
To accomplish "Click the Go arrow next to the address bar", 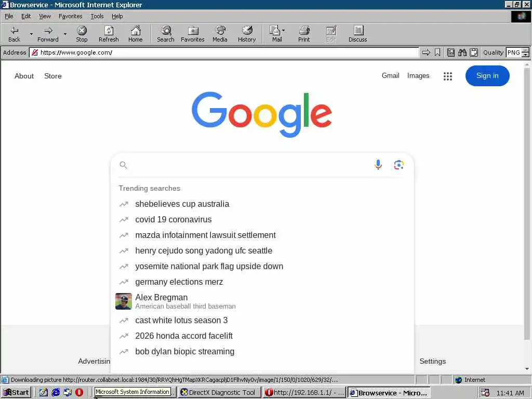I will 426,52.
